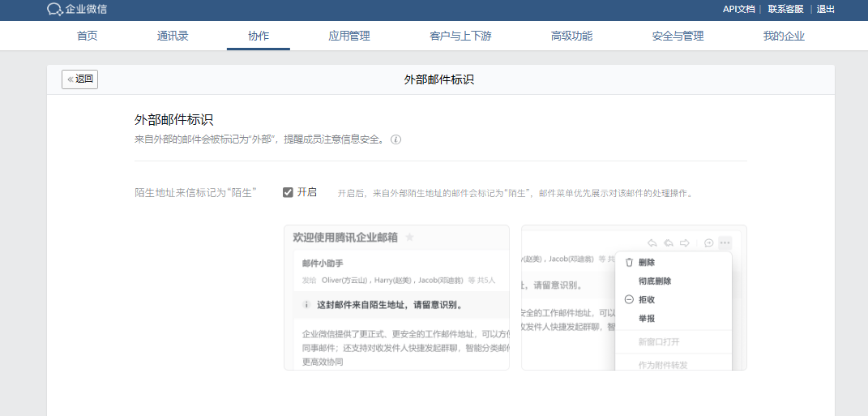This screenshot has width=868, height=416.
Task: Open the 应用管理 tab
Action: click(349, 36)
